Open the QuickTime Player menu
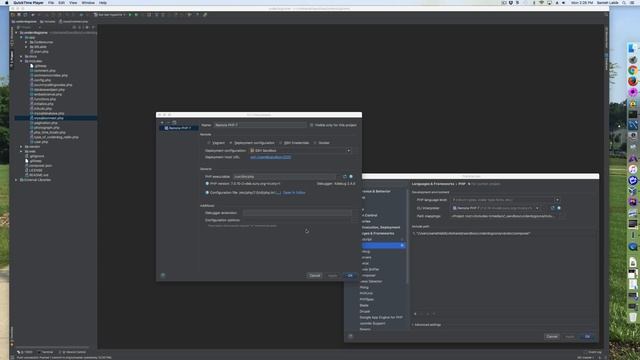This screenshot has height=360, width=640. [x=28, y=2]
